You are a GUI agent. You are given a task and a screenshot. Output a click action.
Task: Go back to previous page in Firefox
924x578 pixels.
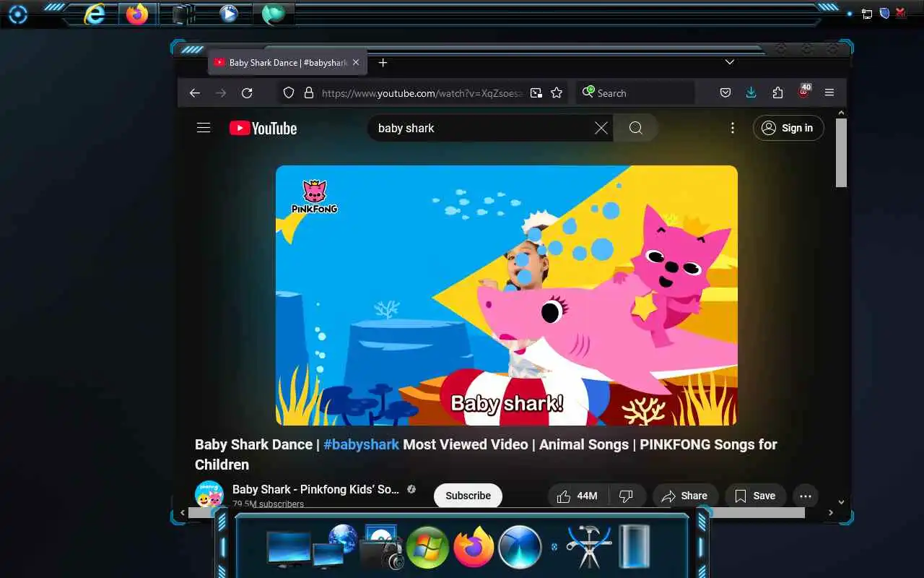(194, 93)
